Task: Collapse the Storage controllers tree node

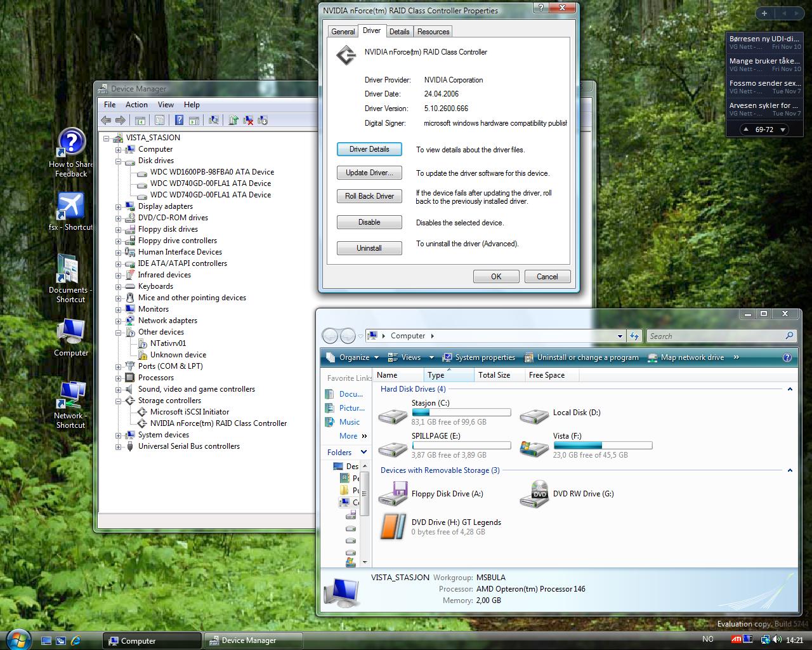Action: (x=118, y=401)
